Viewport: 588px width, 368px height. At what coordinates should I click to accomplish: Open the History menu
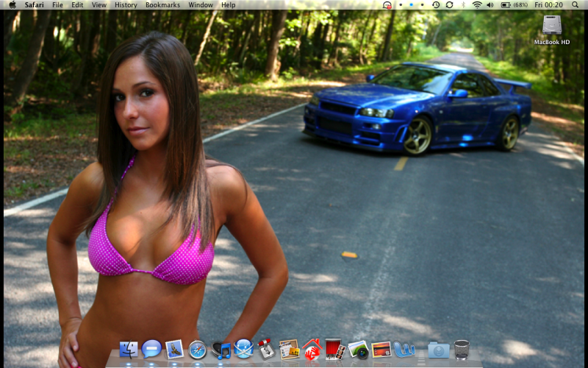pos(126,5)
